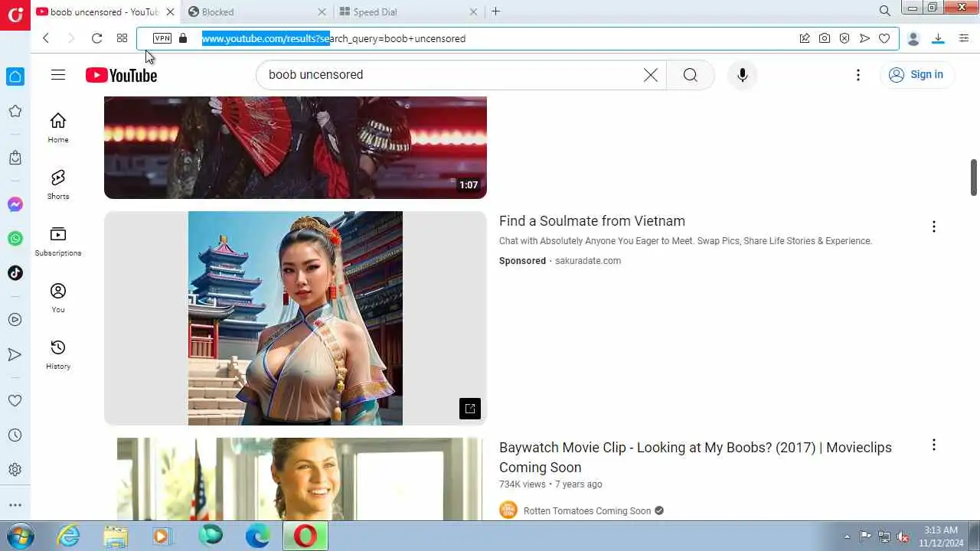Open the YouTube hamburger guide menu

coord(58,74)
